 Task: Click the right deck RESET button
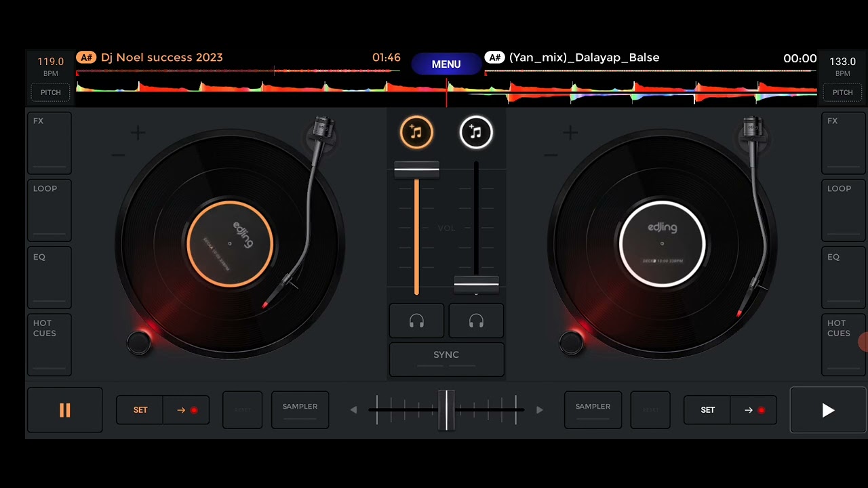coord(650,410)
